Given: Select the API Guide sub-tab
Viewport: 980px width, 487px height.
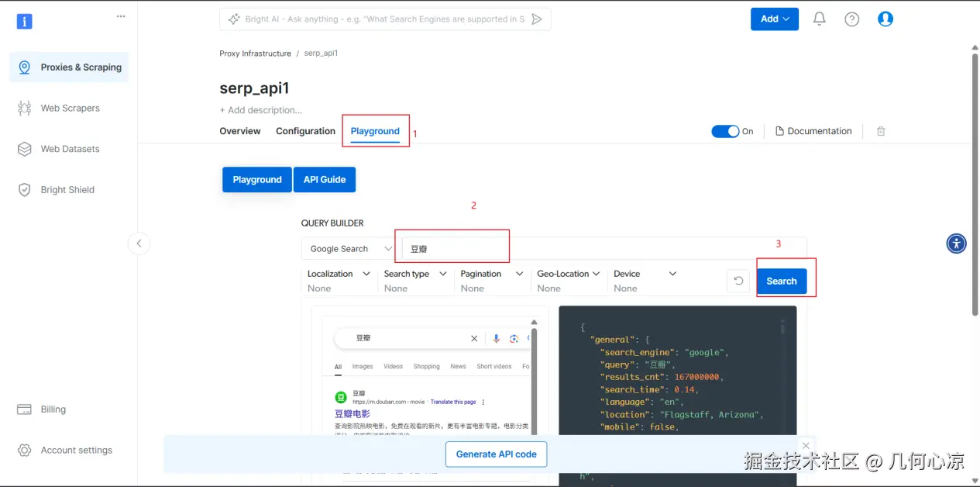Looking at the screenshot, I should click(325, 179).
